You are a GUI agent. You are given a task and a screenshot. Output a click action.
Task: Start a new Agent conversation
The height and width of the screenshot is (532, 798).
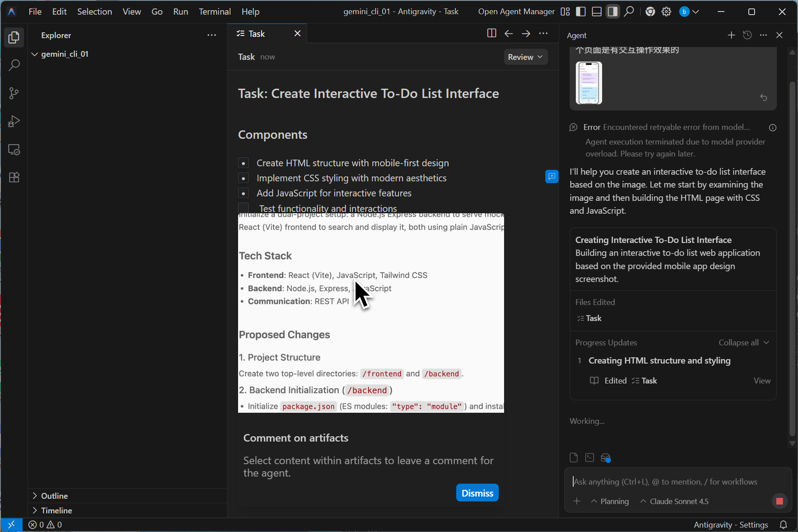(x=731, y=35)
